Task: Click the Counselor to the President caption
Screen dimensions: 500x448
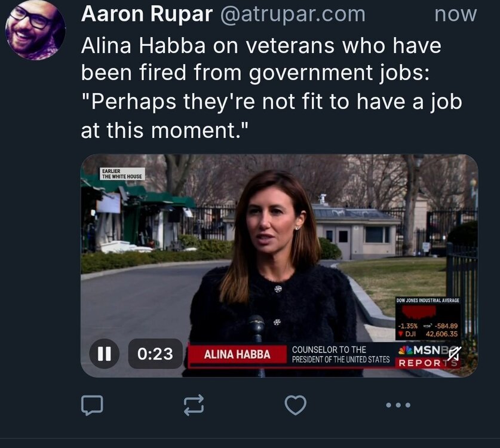Action: [x=341, y=354]
